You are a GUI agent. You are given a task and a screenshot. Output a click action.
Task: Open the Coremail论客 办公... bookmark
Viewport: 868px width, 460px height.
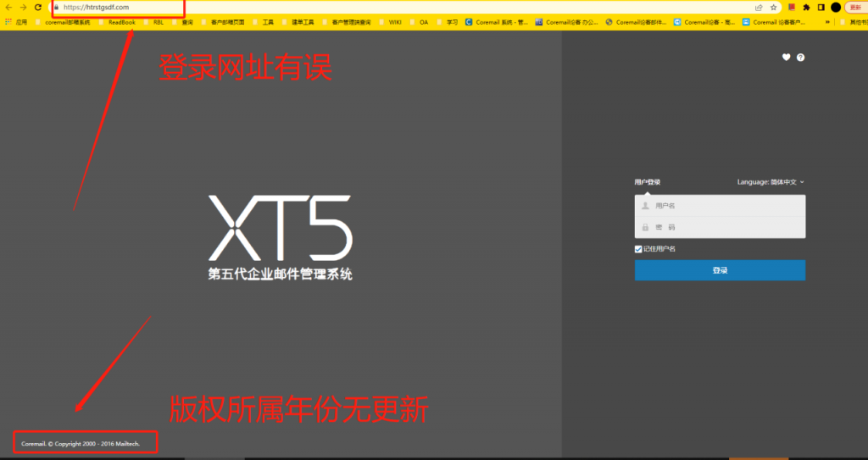click(x=567, y=22)
